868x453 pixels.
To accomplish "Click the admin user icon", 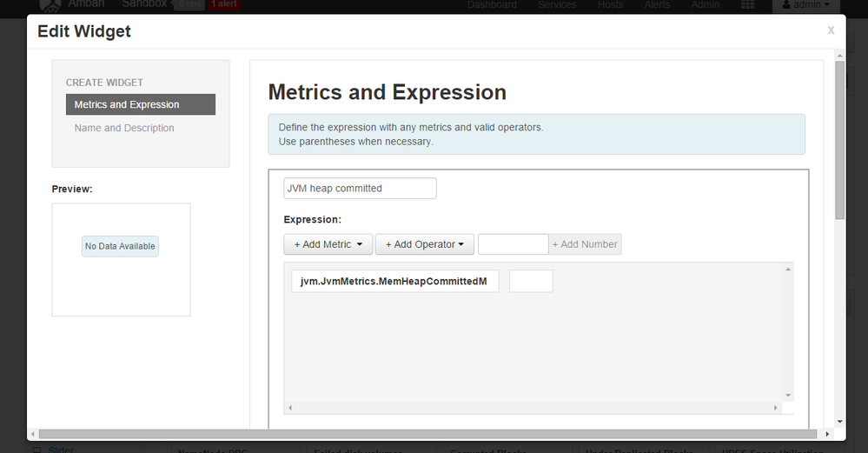I will tap(787, 5).
